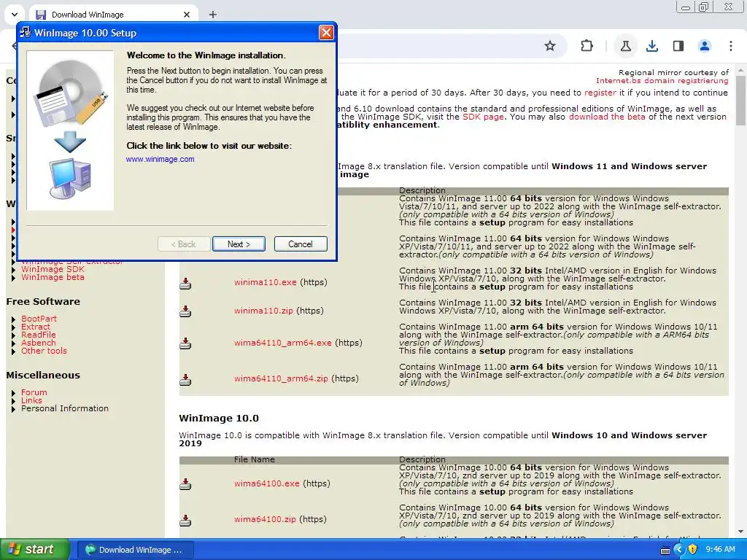
Task: Follow the download the beta link
Action: pyautogui.click(x=607, y=117)
